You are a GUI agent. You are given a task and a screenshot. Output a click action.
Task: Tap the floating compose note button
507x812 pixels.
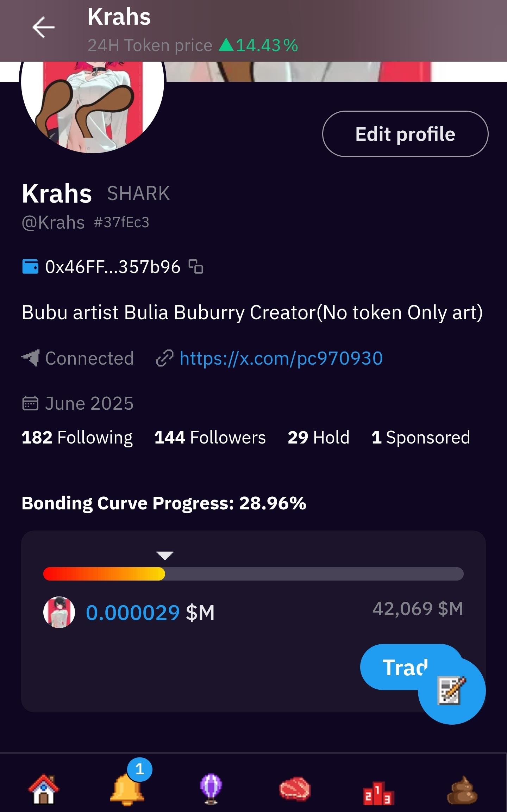[x=452, y=690]
